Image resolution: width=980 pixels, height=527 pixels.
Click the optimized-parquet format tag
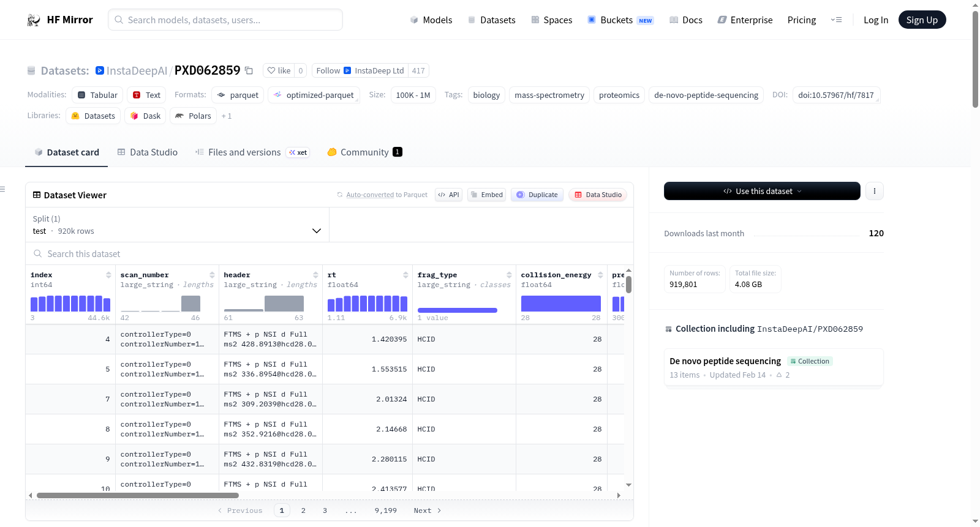(314, 95)
